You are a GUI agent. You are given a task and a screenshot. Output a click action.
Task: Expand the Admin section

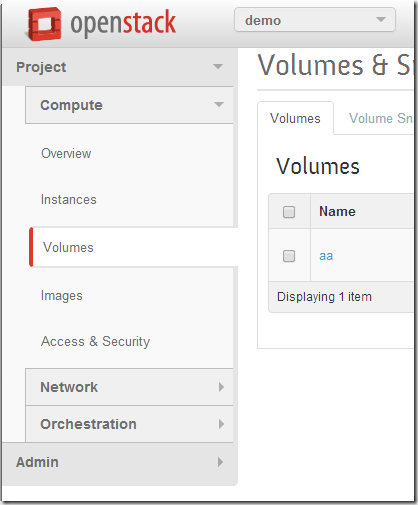click(x=119, y=462)
